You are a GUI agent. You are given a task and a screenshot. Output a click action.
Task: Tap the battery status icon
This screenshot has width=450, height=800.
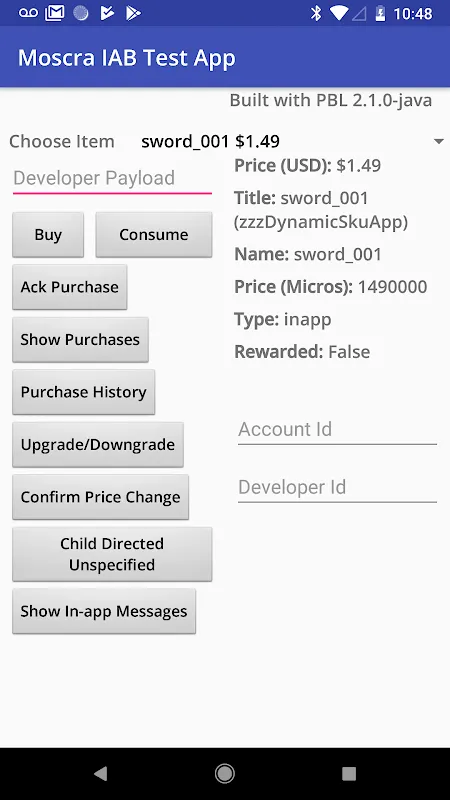[x=380, y=13]
